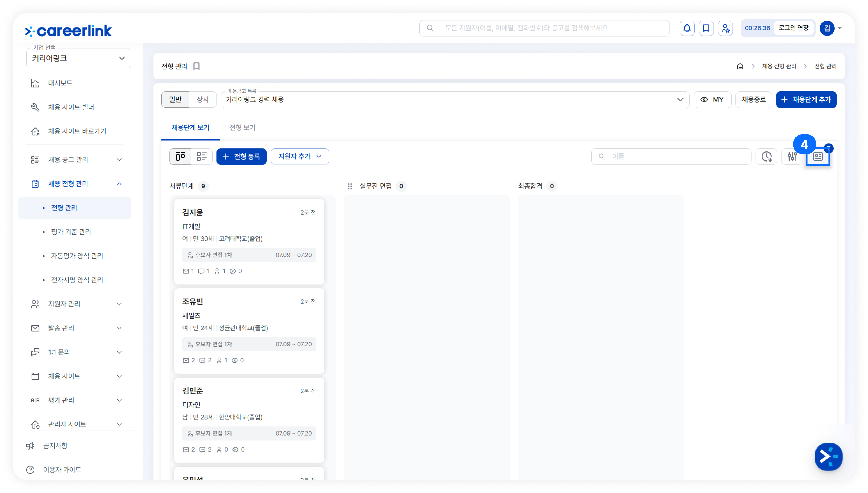Screen dimensions: 868x493
Task: Switch to 채용단계 보기 tab
Action: coord(191,128)
